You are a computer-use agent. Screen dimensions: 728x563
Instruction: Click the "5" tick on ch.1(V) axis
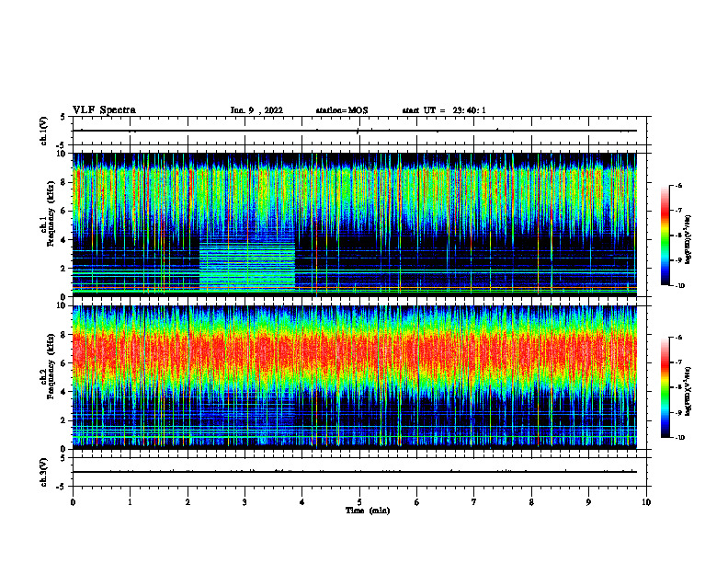coord(63,117)
